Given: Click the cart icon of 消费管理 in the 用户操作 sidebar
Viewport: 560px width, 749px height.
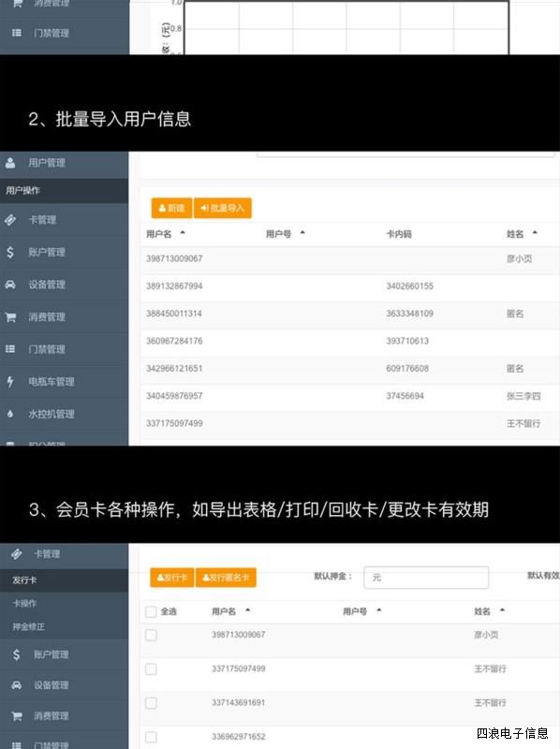Looking at the screenshot, I should click(x=10, y=316).
